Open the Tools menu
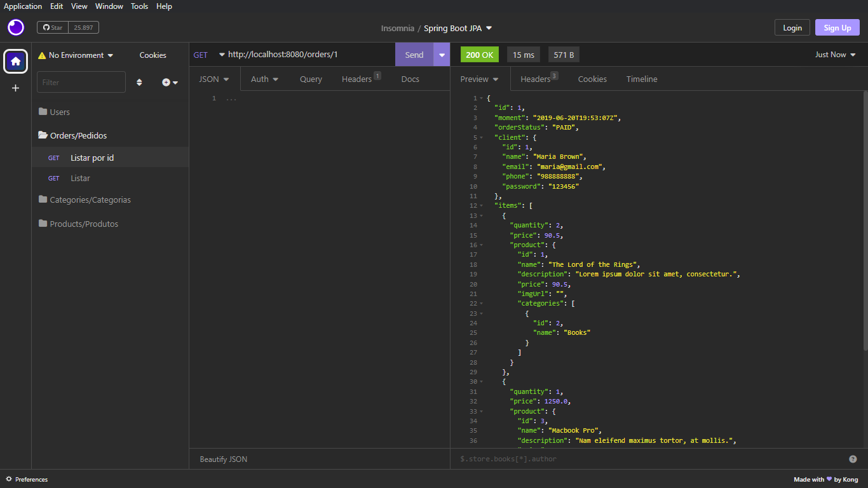868x488 pixels. click(x=139, y=6)
